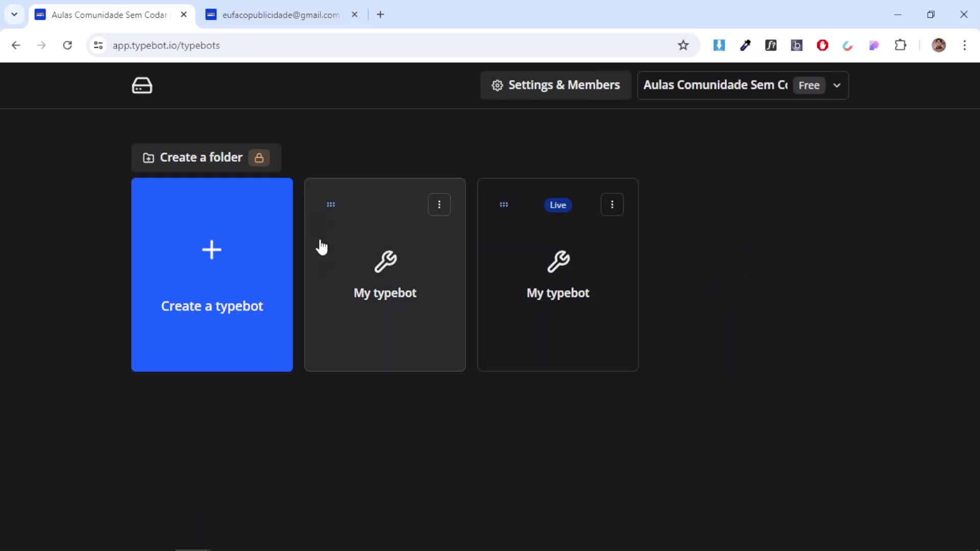Toggle the Live status badge

[x=558, y=205]
